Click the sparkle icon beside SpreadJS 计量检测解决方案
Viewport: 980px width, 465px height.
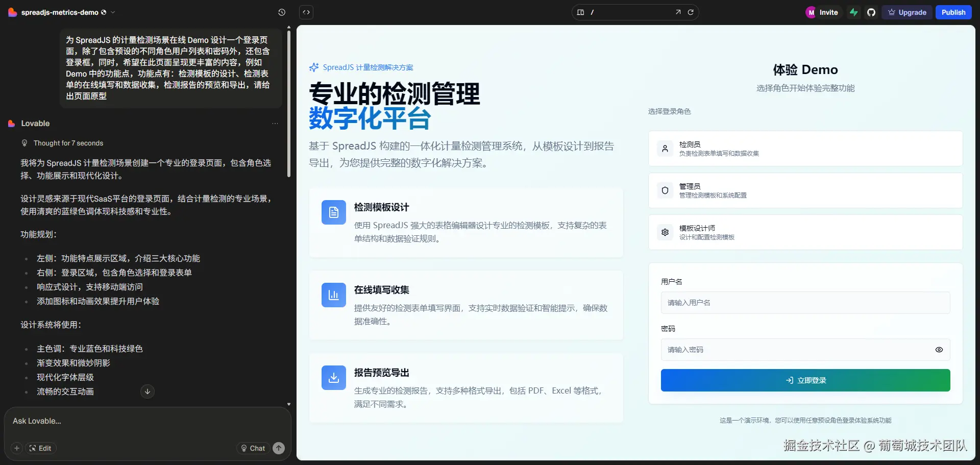coord(314,67)
